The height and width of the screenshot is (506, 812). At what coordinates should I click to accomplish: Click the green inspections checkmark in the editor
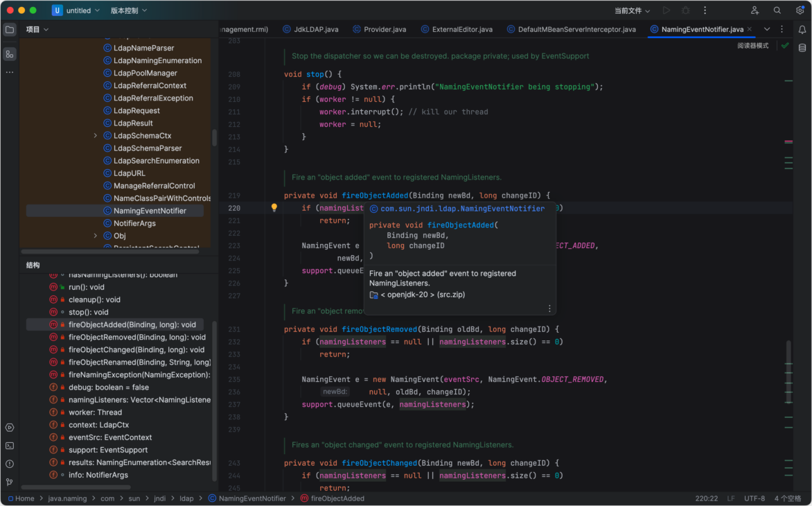785,46
